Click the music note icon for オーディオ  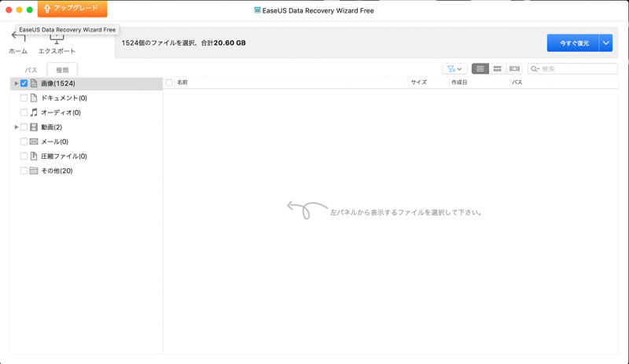(x=34, y=112)
